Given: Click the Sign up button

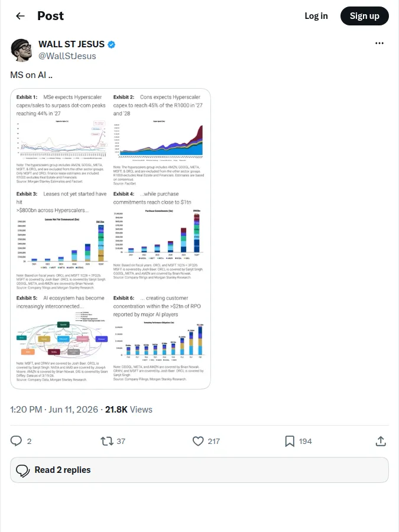Looking at the screenshot, I should 364,16.
